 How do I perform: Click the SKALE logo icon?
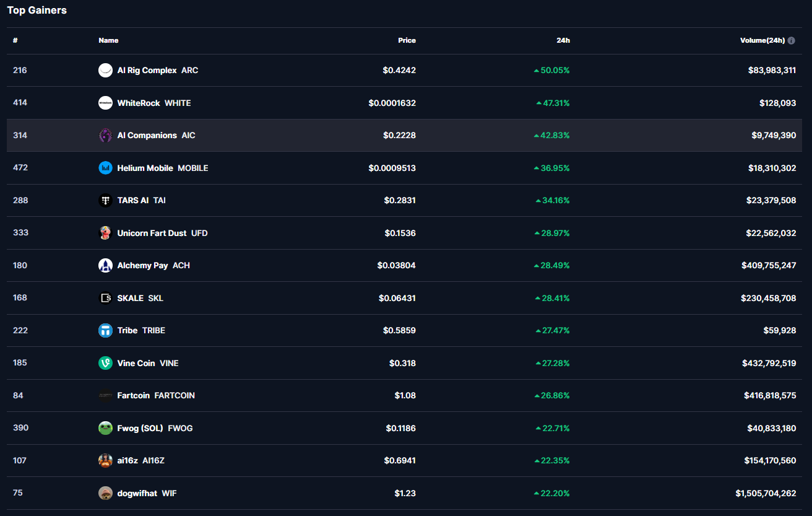coord(105,298)
